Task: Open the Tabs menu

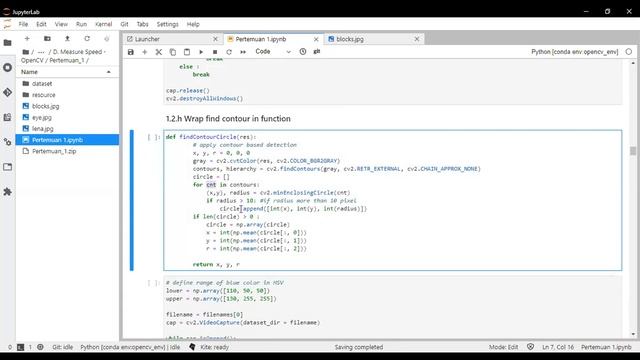Action: tap(142, 24)
